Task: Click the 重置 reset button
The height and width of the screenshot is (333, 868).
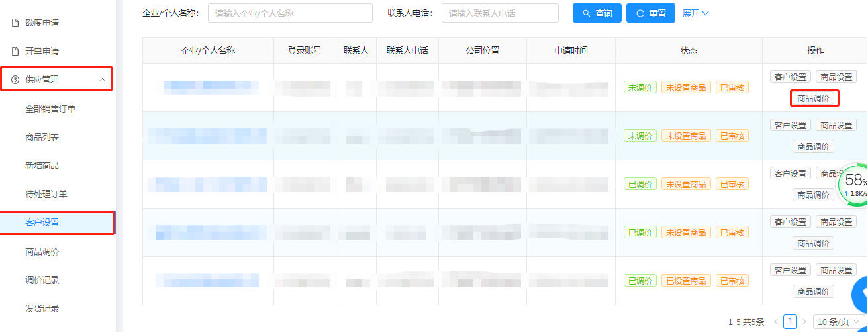Action: [x=650, y=13]
